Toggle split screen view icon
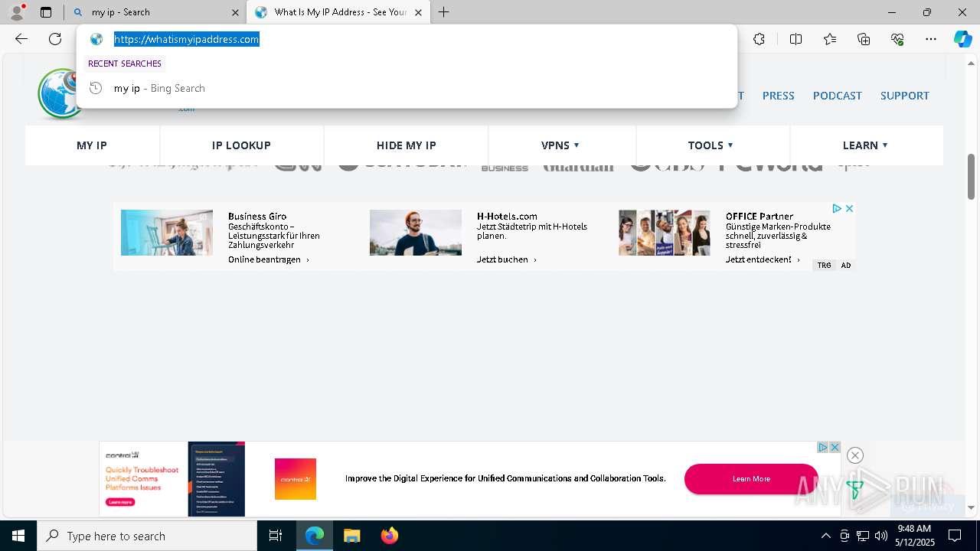 [795, 39]
